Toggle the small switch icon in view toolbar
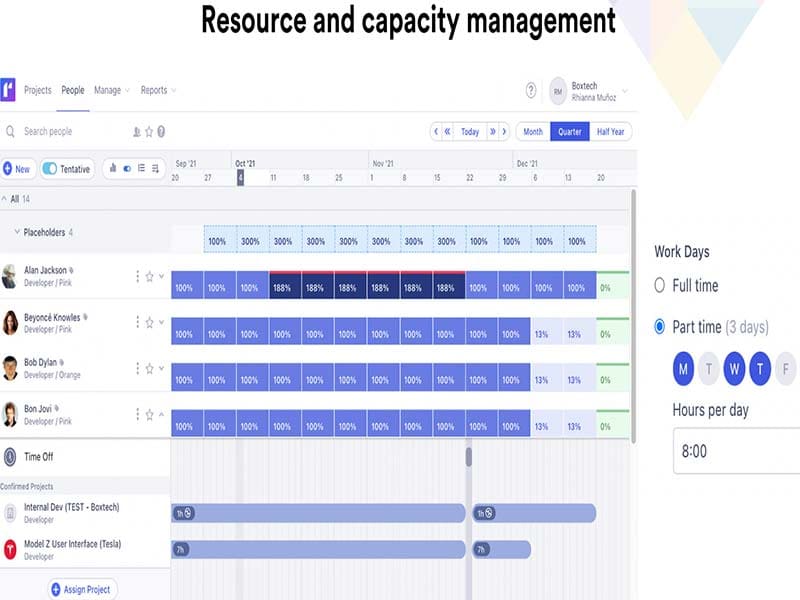Image resolution: width=800 pixels, height=600 pixels. pos(127,168)
